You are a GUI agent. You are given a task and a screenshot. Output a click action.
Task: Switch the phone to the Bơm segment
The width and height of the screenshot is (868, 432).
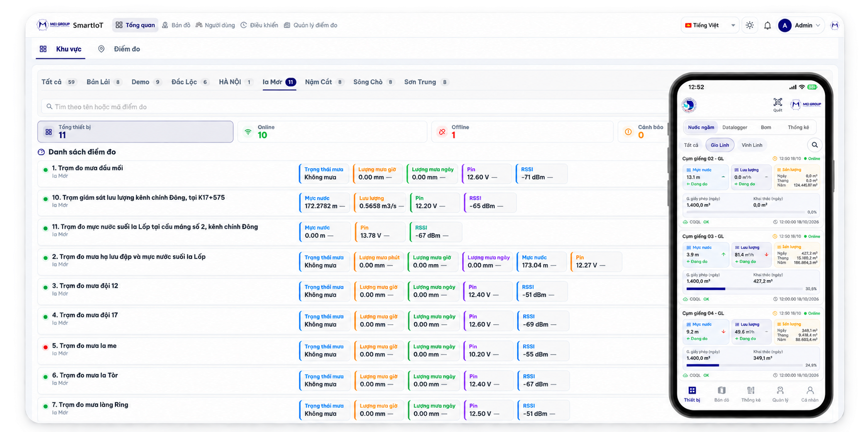pos(766,127)
